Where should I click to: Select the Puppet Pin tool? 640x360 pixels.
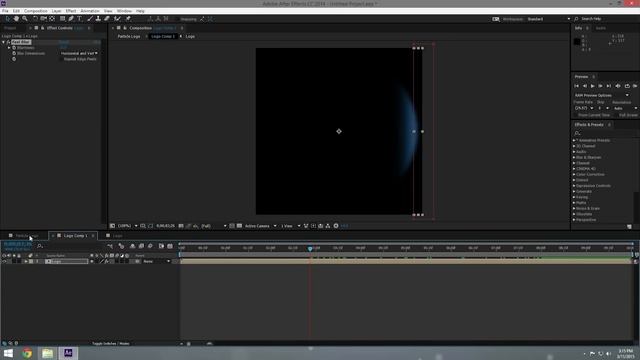128,19
